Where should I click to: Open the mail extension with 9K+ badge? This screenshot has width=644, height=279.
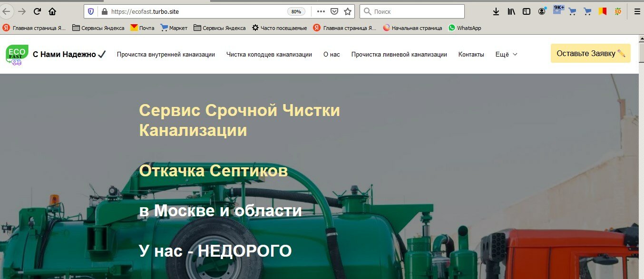point(558,10)
